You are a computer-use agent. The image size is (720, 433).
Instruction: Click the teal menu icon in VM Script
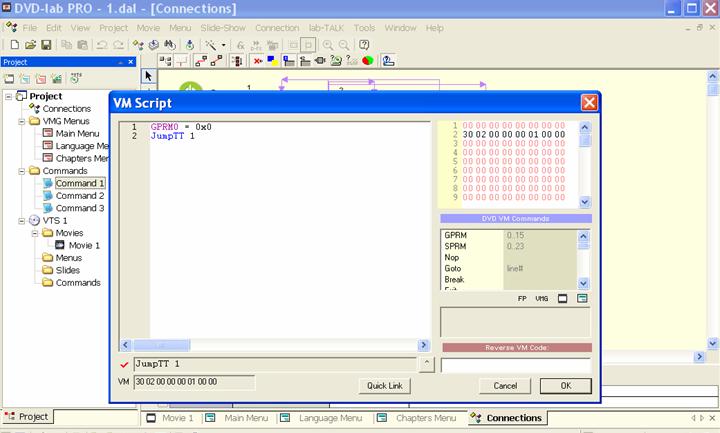(582, 298)
